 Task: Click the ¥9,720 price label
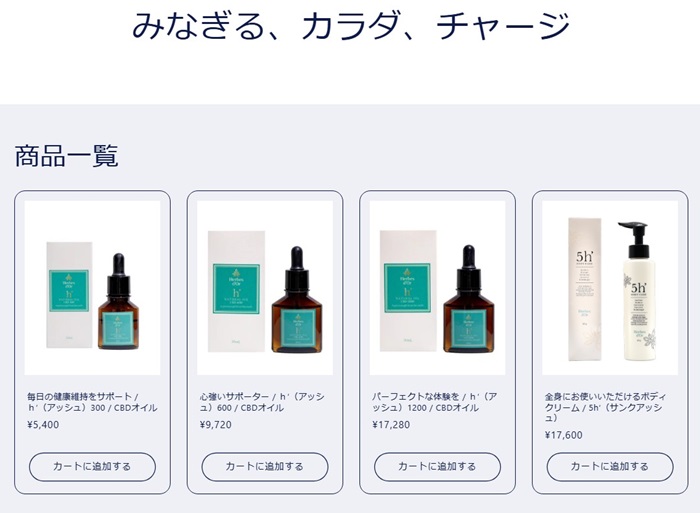tap(216, 425)
